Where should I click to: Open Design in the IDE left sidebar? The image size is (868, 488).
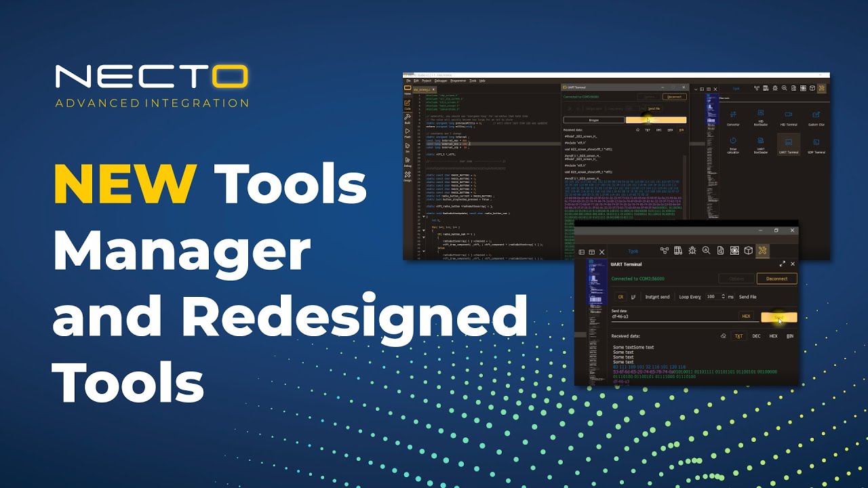(408, 177)
